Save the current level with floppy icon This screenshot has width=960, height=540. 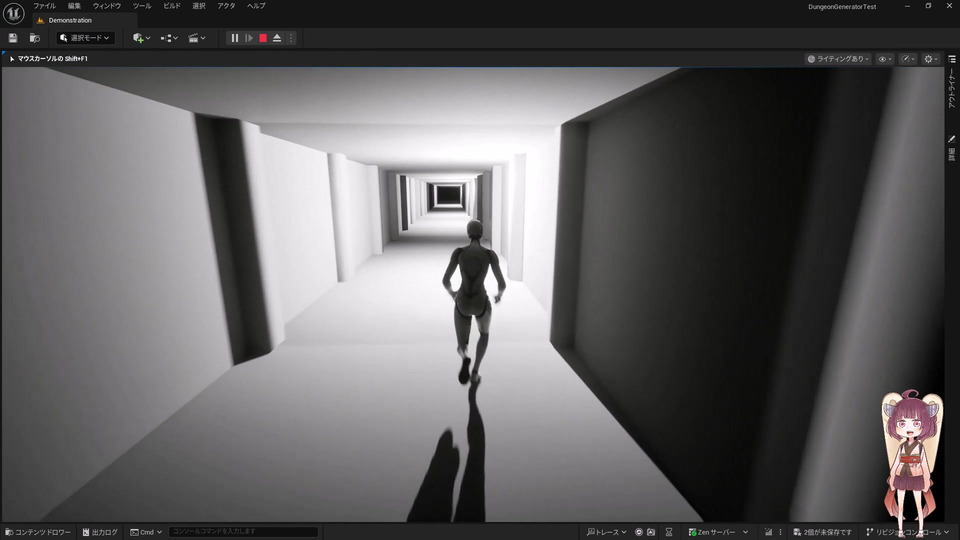[13, 38]
